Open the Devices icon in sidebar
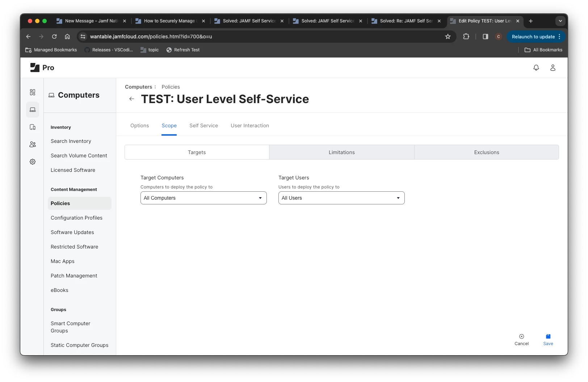Screen dimensions: 588x382 pos(33,127)
